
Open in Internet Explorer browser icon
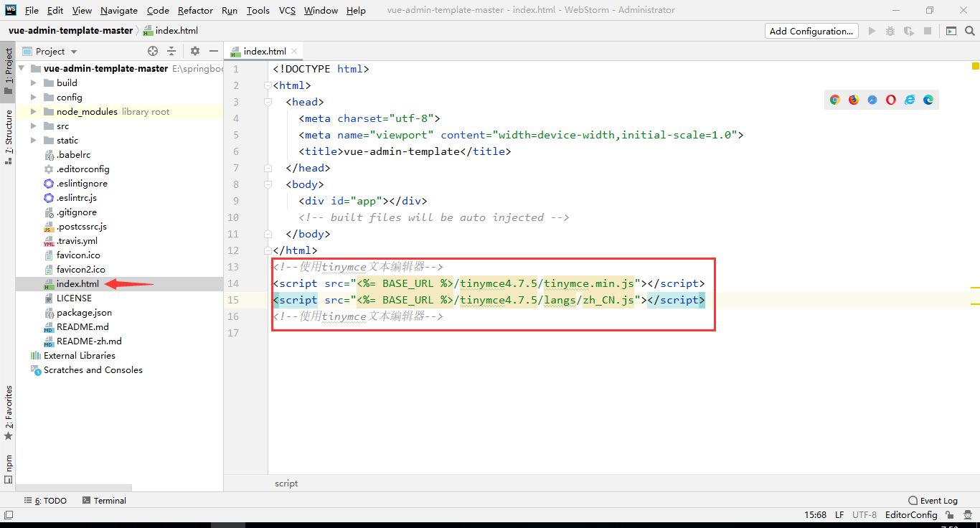coord(910,100)
